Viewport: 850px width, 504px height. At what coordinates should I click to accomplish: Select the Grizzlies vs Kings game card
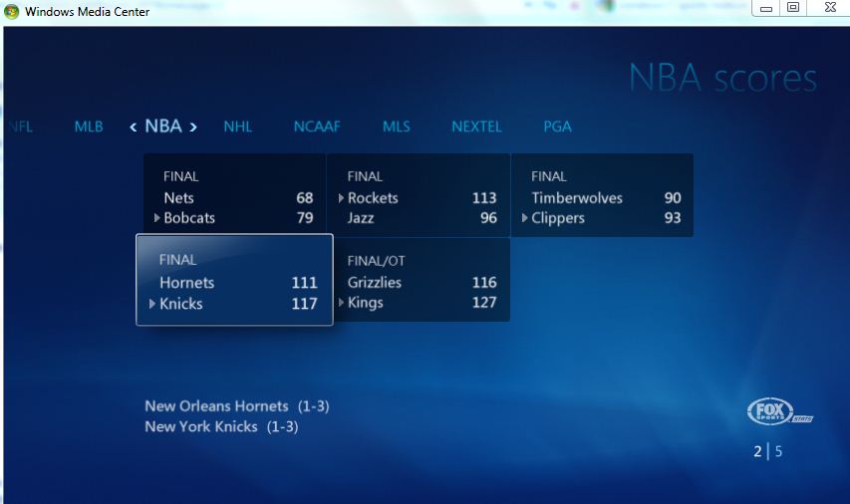(x=422, y=280)
